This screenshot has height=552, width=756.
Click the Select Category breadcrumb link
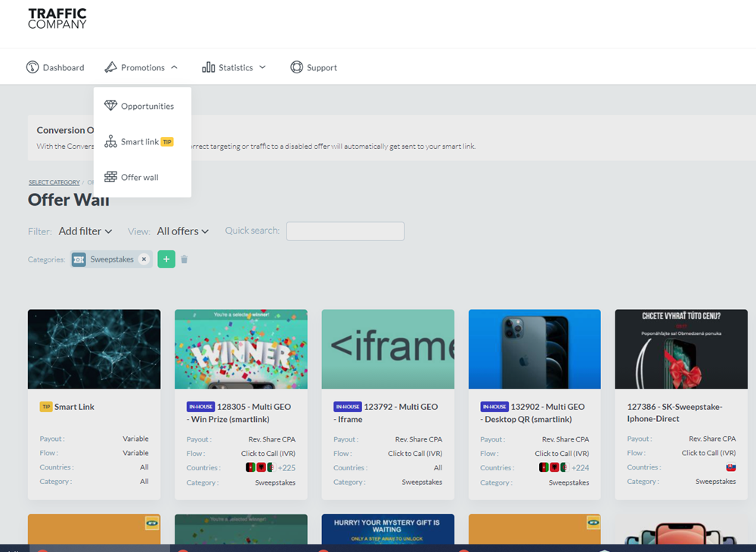pos(54,182)
